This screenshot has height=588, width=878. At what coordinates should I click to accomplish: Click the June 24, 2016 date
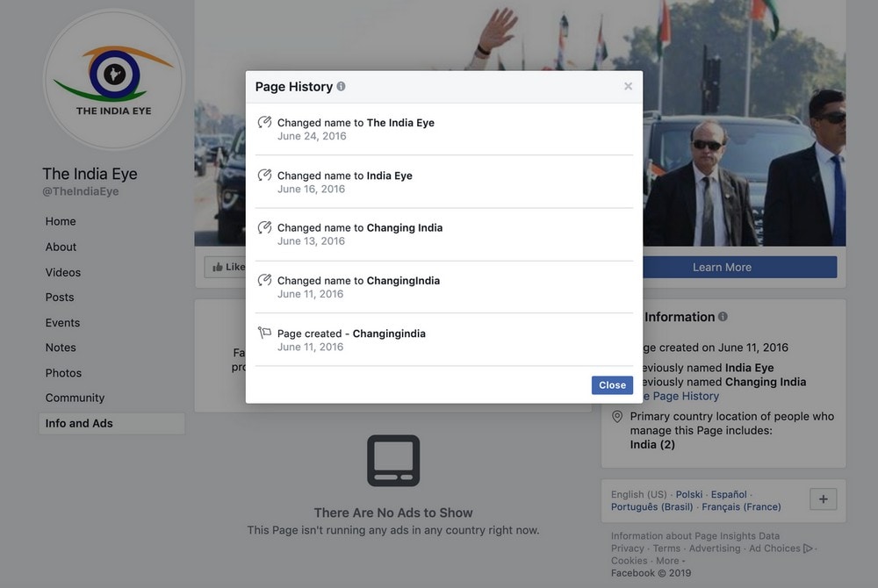[312, 136]
